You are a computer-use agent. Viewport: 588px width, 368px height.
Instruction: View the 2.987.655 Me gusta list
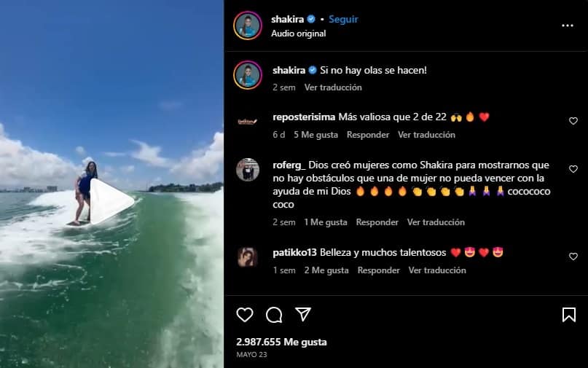pyautogui.click(x=282, y=342)
